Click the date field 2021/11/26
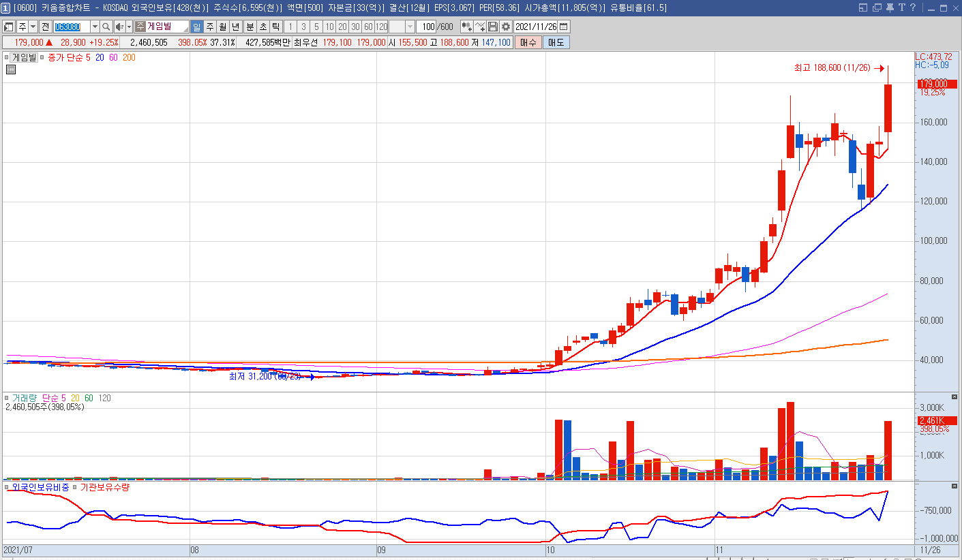The width and height of the screenshot is (962, 560). (x=536, y=27)
